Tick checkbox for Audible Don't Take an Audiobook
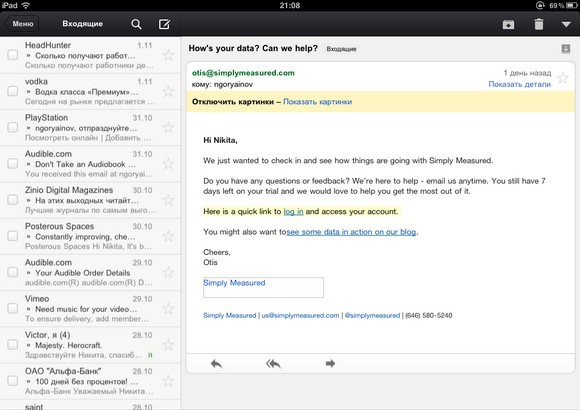The width and height of the screenshot is (580, 410). (13, 164)
